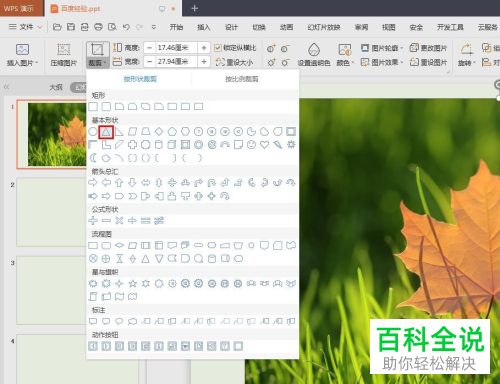Click the Undo icon
This screenshot has width=500, height=384.
coord(126,27)
